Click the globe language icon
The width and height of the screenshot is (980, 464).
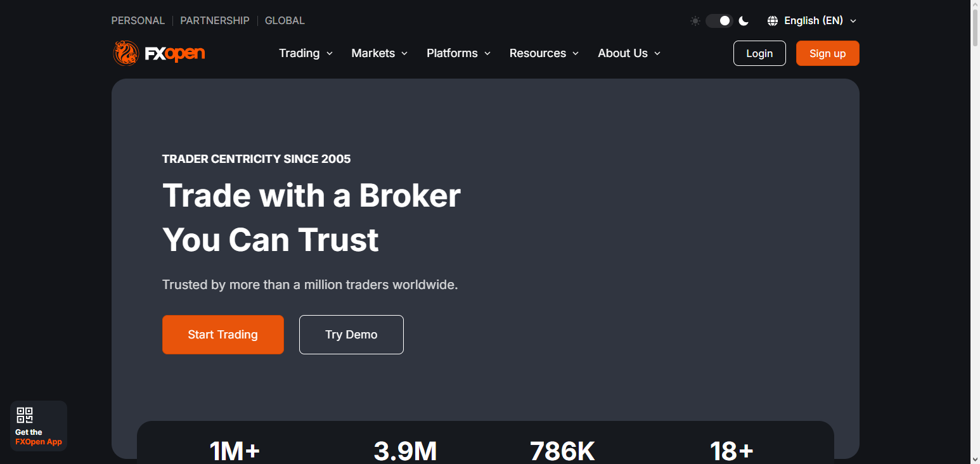coord(773,21)
